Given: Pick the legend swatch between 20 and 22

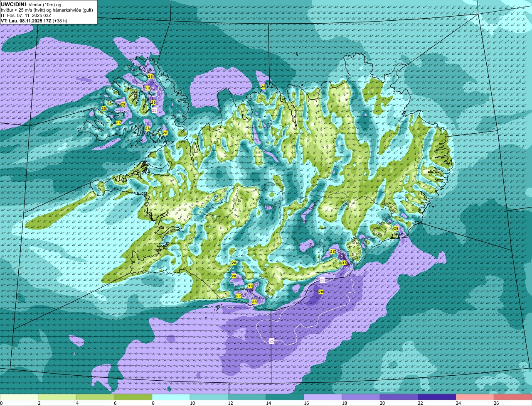Looking at the screenshot, I should pyautogui.click(x=399, y=397).
